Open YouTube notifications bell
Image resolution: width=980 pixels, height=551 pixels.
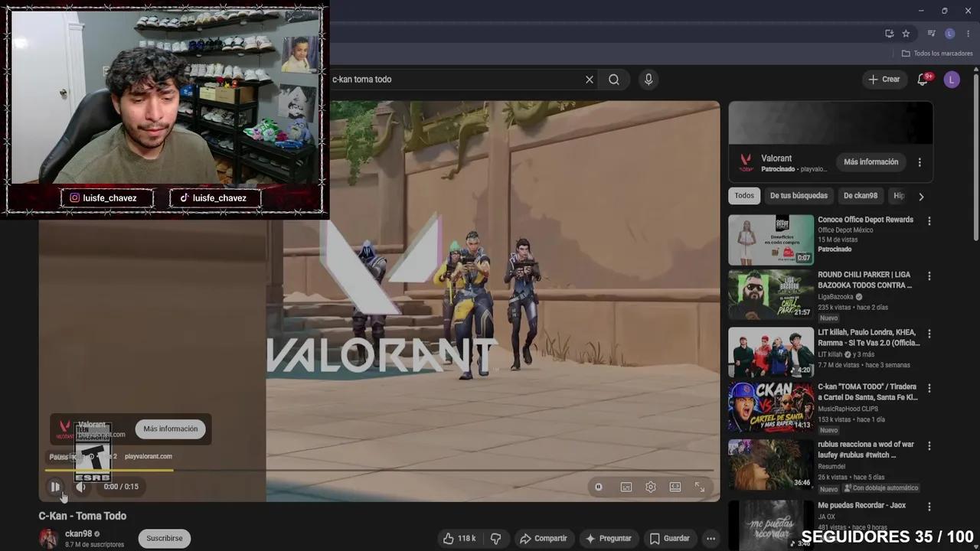coord(923,80)
